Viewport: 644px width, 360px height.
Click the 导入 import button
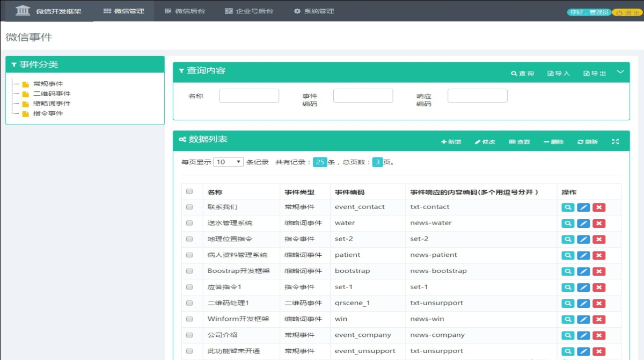tap(559, 73)
